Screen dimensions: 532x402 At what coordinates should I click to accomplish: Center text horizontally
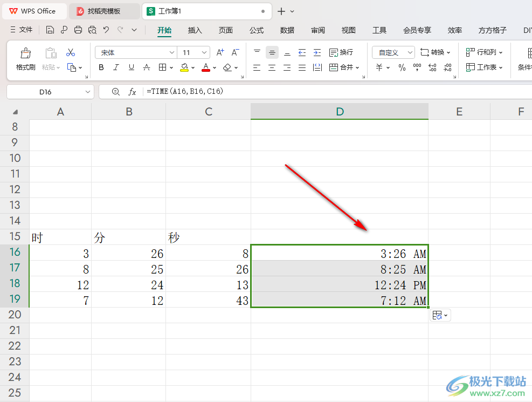tap(272, 67)
